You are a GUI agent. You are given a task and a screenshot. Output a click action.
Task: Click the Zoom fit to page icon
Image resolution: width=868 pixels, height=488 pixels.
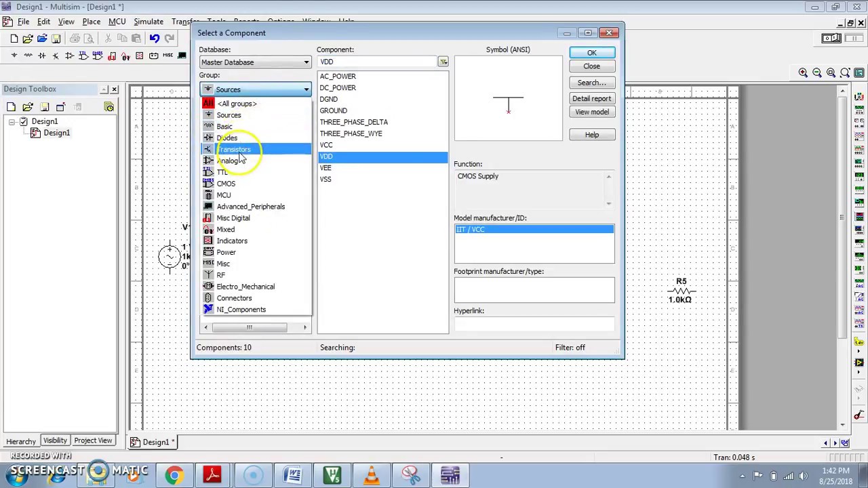pos(845,73)
